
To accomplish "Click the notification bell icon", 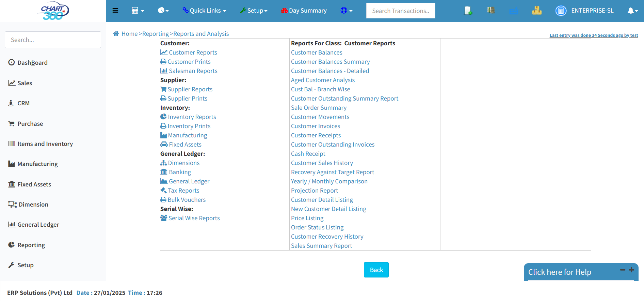I will point(632,11).
